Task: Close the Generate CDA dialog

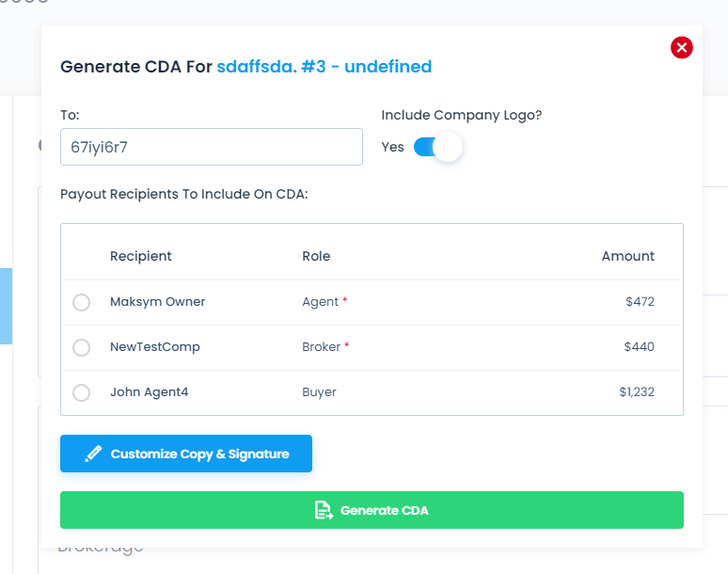Action: [682, 47]
